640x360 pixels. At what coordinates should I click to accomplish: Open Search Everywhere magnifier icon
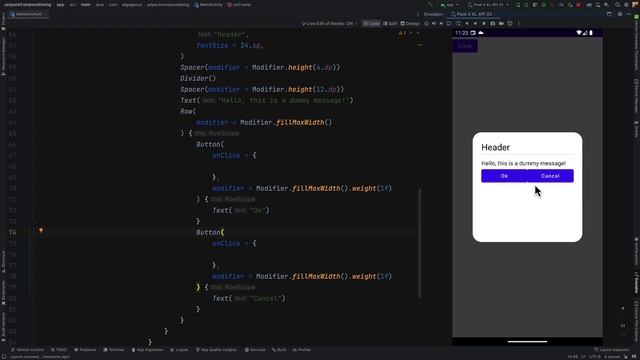[x=618, y=5]
